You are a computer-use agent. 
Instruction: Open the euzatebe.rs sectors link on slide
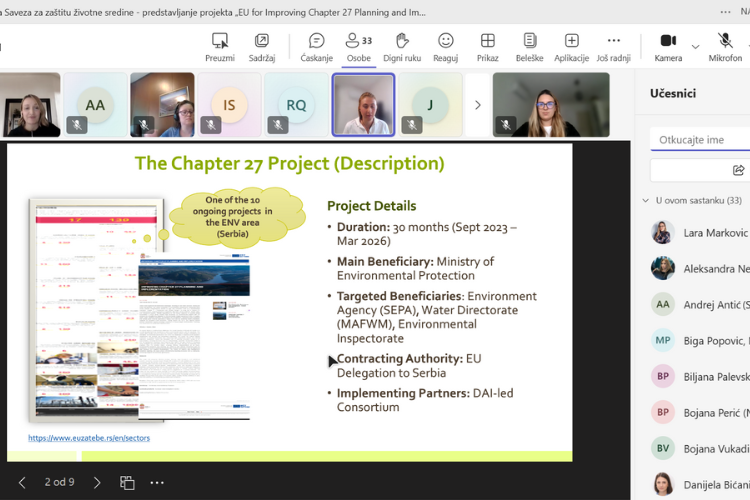(x=89, y=438)
